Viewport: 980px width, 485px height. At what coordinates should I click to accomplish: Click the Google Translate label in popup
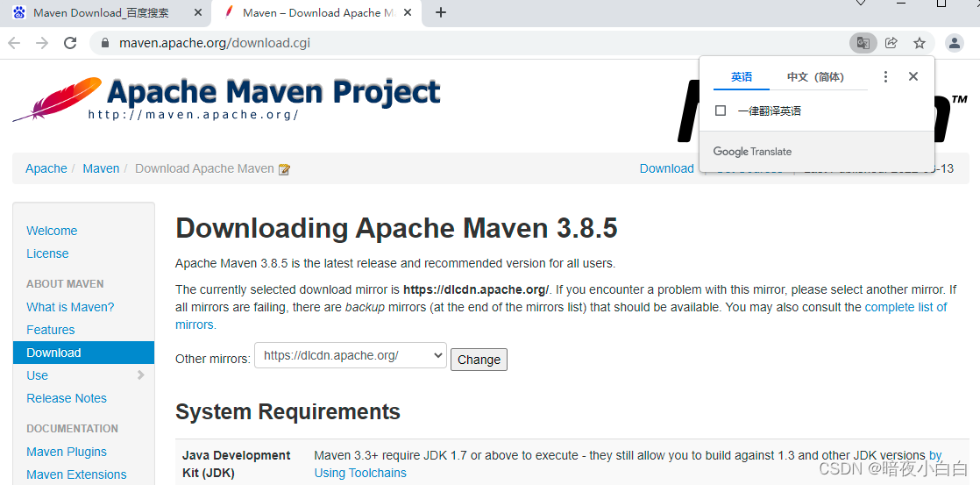pyautogui.click(x=752, y=151)
